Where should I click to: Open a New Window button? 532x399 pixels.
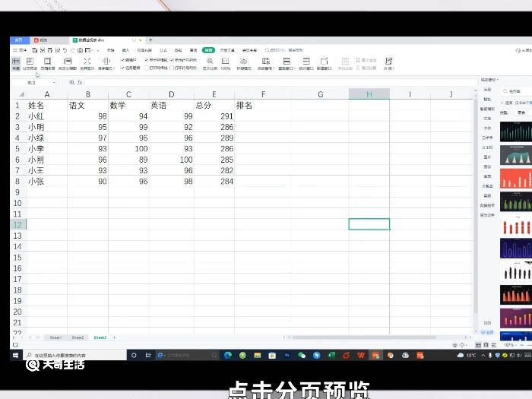click(324, 63)
